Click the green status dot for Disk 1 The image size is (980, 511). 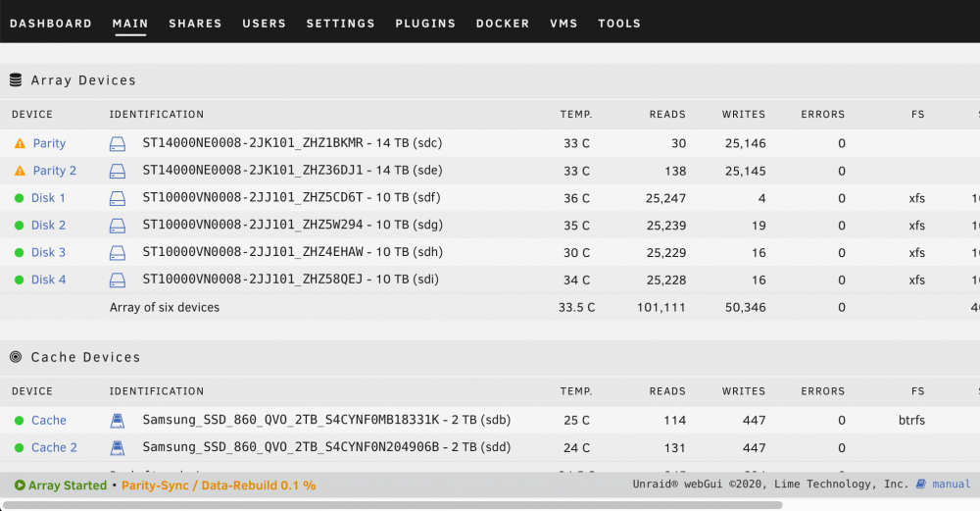point(19,198)
